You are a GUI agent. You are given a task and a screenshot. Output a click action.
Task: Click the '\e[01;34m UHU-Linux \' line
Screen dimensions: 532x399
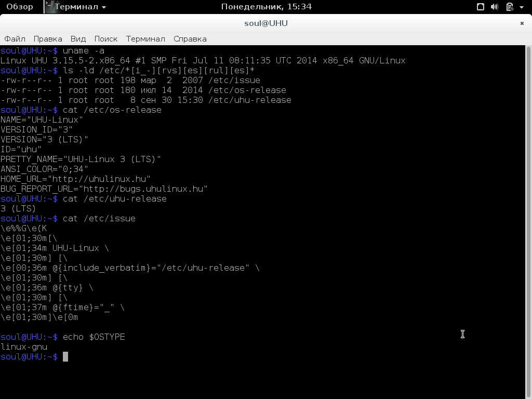(55, 248)
